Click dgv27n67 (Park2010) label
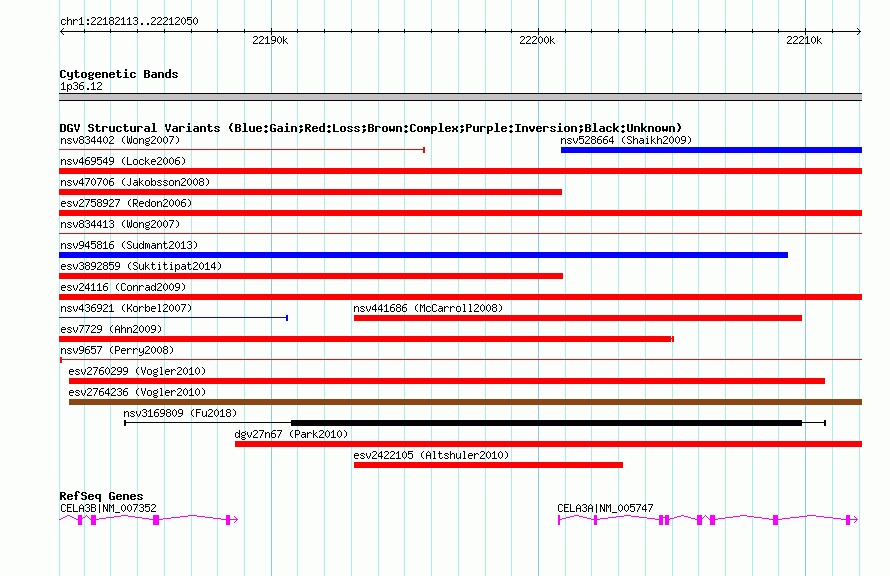Screen dimensions: 890x576 click(291, 434)
